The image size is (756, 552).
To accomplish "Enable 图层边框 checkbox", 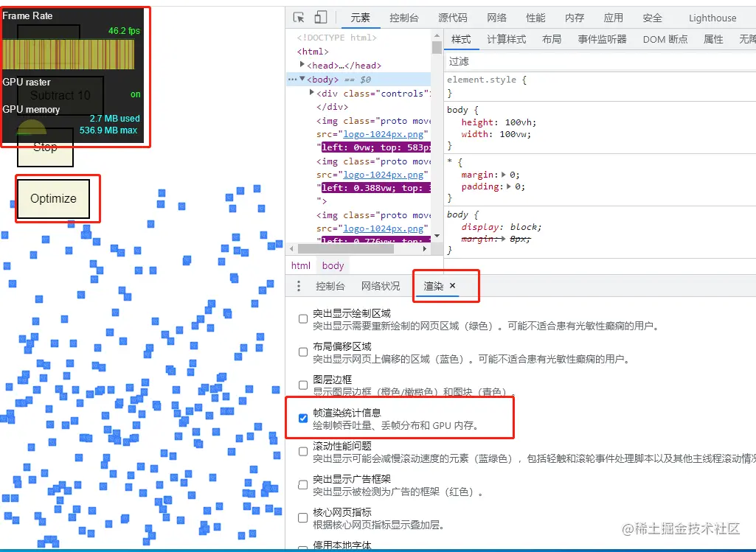I will point(303,385).
